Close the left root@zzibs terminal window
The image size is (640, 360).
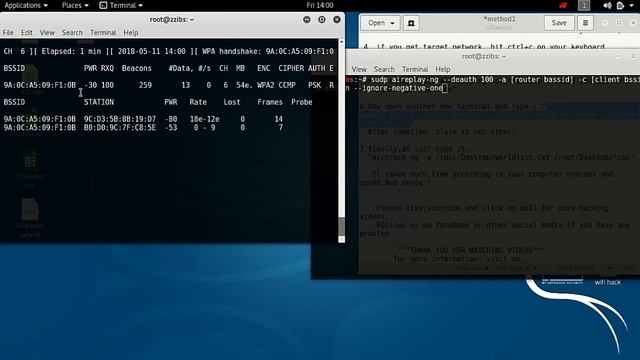(x=337, y=20)
